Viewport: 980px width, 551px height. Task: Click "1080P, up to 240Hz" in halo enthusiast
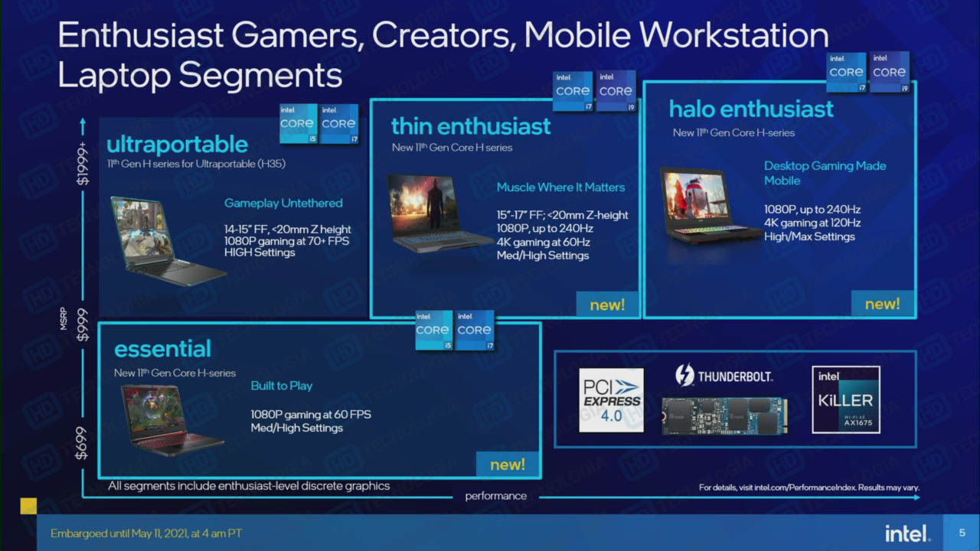click(812, 209)
